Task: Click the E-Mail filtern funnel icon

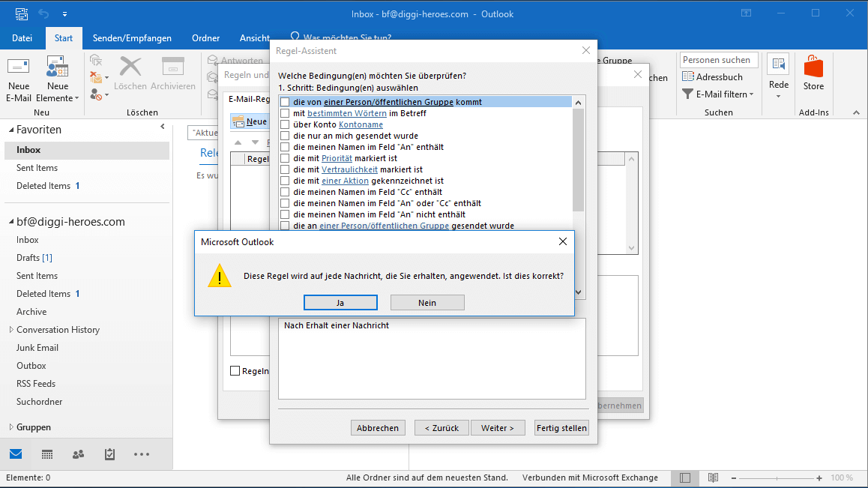Action: click(x=687, y=94)
